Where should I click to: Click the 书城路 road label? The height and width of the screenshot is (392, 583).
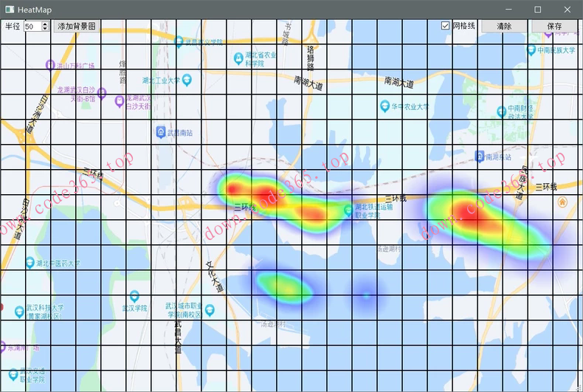click(x=286, y=34)
